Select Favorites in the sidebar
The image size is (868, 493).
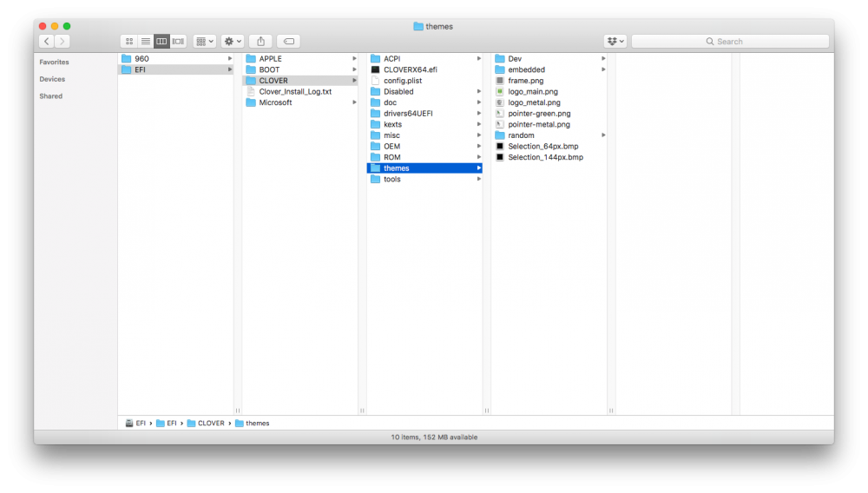coord(54,62)
